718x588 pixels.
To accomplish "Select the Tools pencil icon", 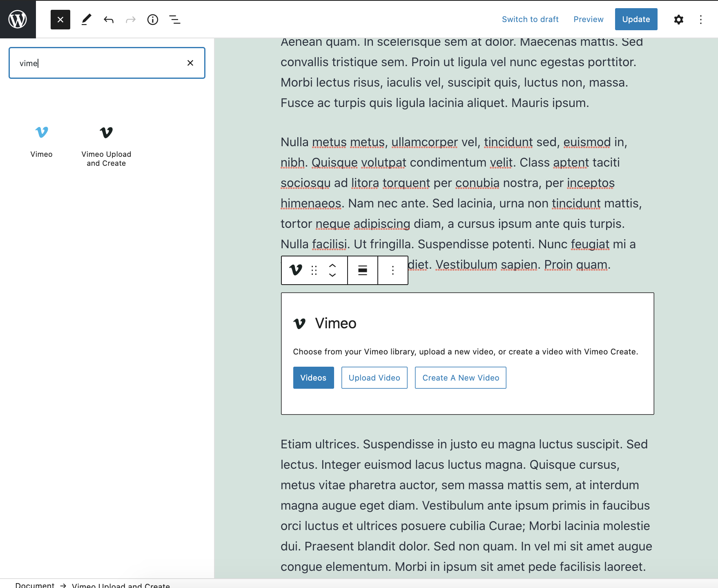I will [x=86, y=20].
